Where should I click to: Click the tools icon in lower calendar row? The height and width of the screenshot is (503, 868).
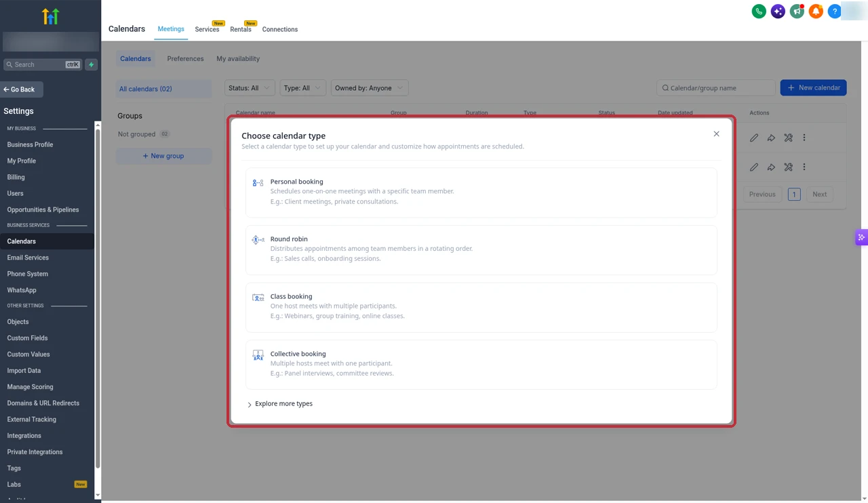788,167
